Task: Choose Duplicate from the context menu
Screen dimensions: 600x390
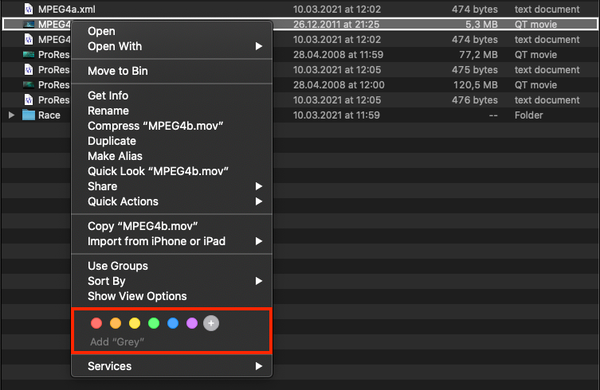Action: point(172,141)
